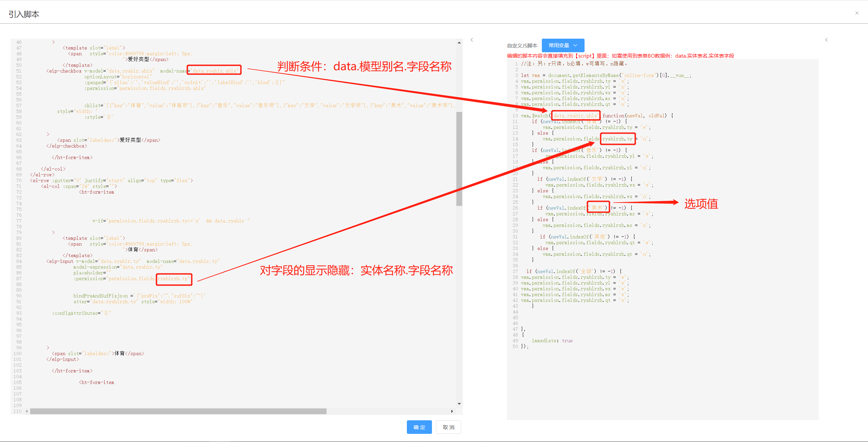The image size is (868, 442).
Task: Click the 确定 button
Action: pos(419,427)
